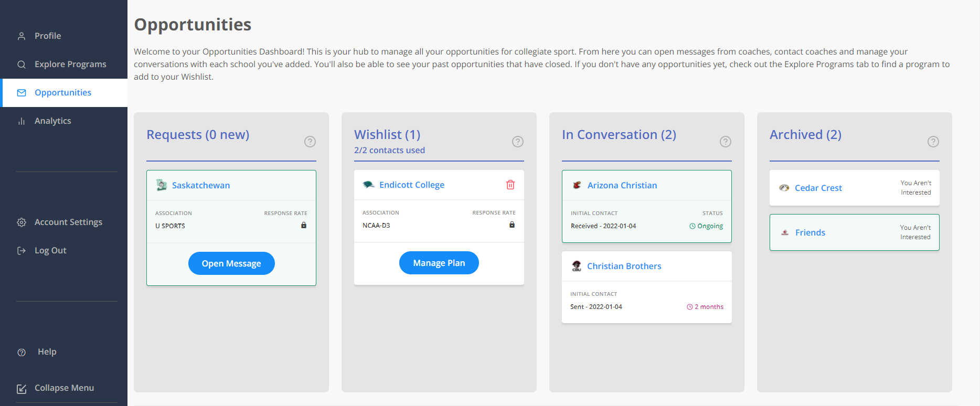Click the Endicott College response rate lock
The image size is (980, 406).
(x=512, y=225)
